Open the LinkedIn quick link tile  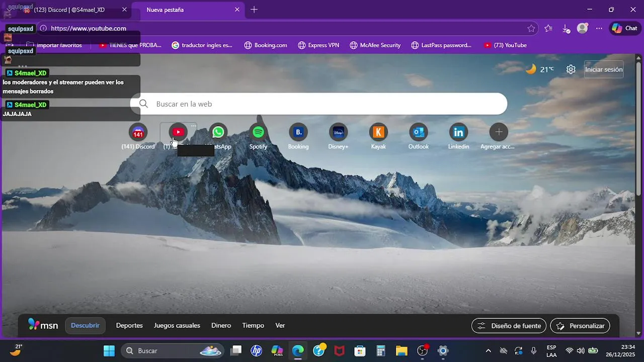(459, 137)
